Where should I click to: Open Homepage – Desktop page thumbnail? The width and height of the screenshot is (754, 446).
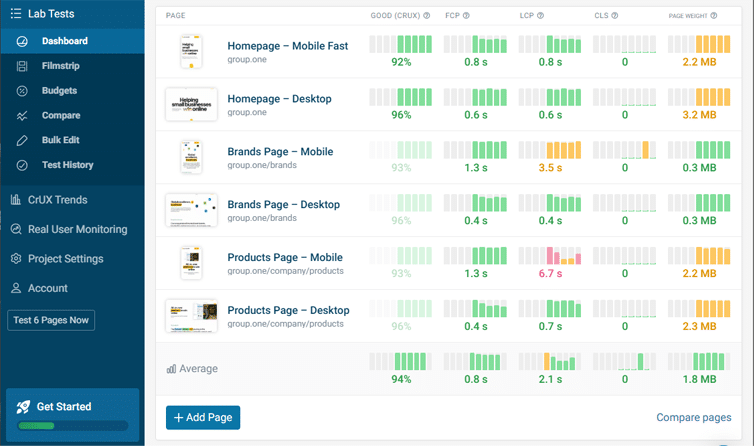(191, 105)
